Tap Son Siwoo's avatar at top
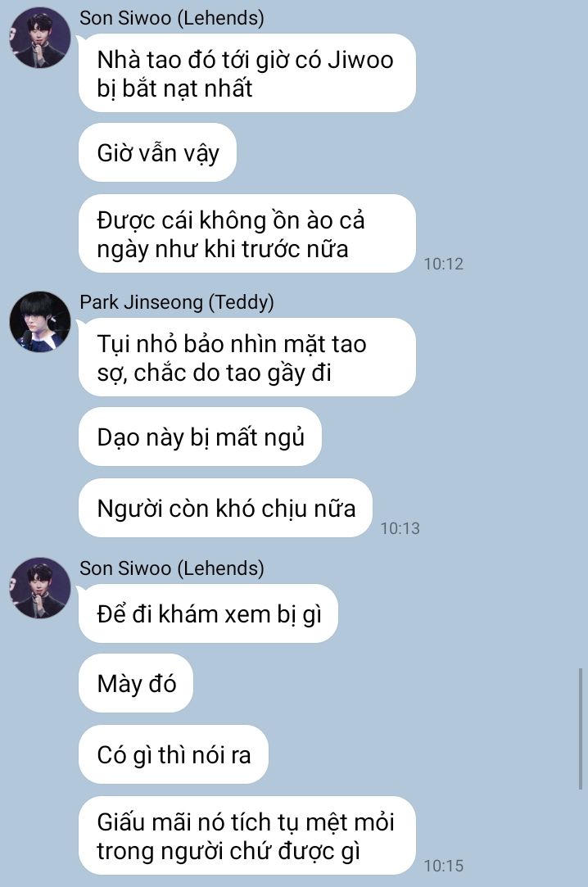The height and width of the screenshot is (887, 588). point(40,38)
